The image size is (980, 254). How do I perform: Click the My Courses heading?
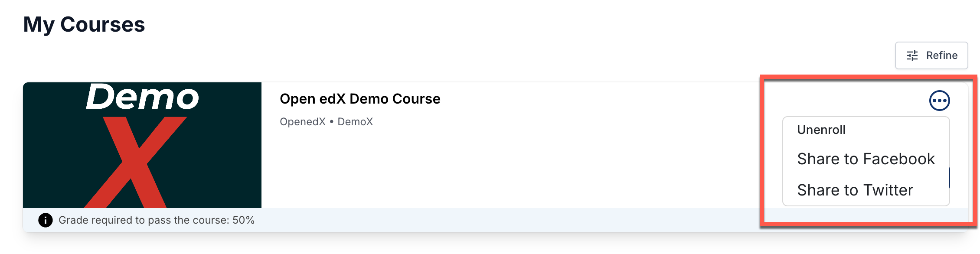pyautogui.click(x=84, y=24)
